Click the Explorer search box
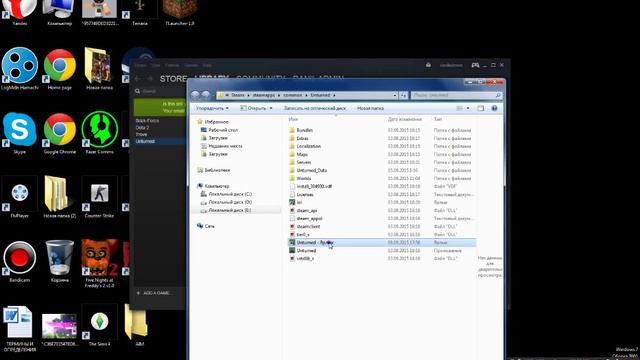 pos(456,95)
